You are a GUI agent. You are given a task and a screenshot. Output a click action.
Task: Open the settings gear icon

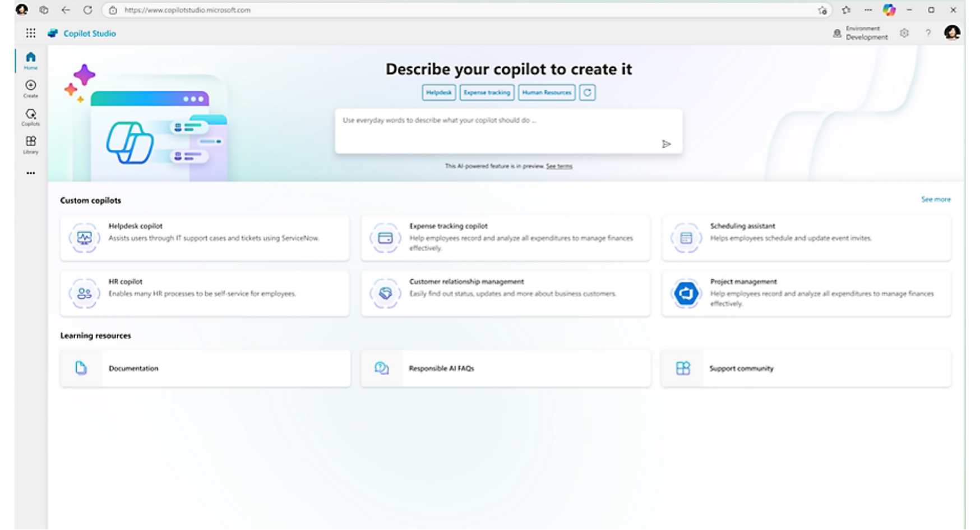point(904,33)
